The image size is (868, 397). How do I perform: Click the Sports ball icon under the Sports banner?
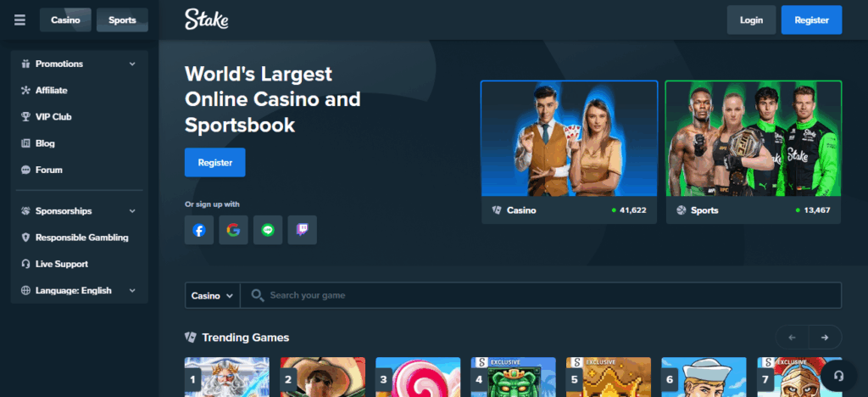point(681,210)
